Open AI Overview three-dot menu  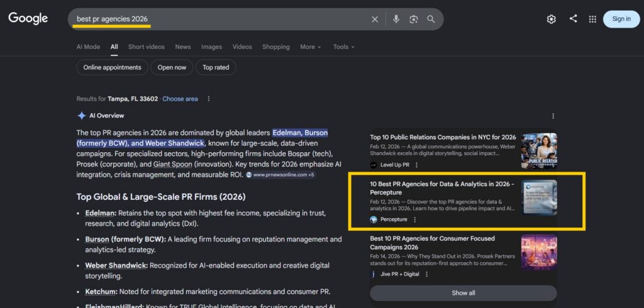pyautogui.click(x=553, y=116)
